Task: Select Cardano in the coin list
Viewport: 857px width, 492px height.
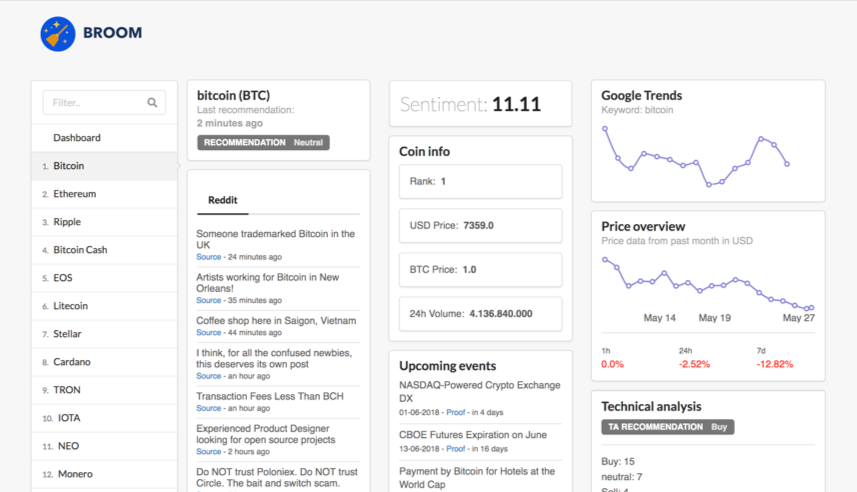Action: point(104,362)
